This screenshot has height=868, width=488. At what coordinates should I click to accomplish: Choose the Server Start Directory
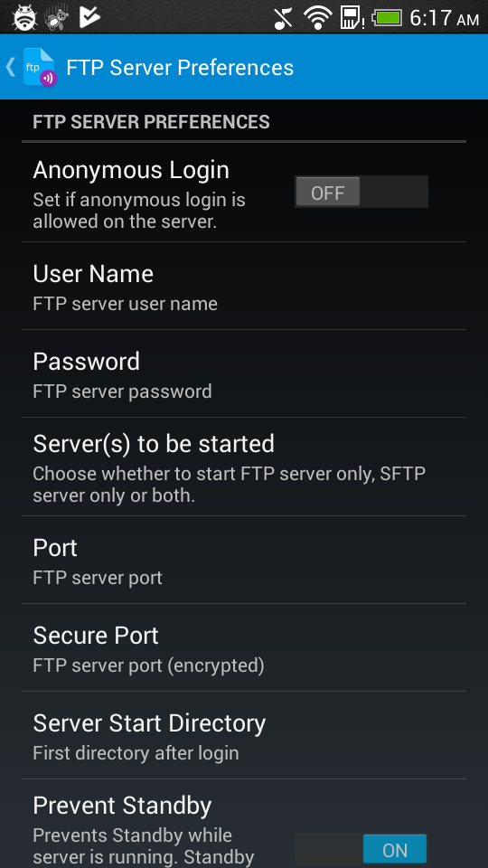click(244, 734)
